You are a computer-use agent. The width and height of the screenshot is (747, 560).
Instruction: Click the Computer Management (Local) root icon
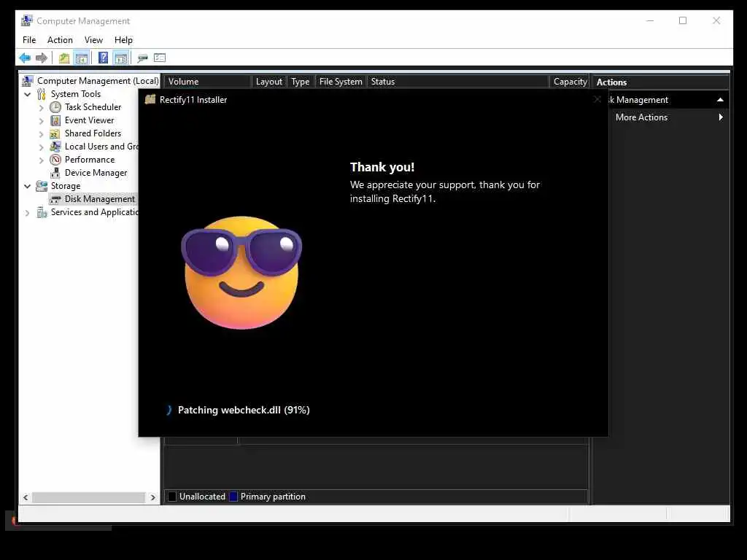28,81
